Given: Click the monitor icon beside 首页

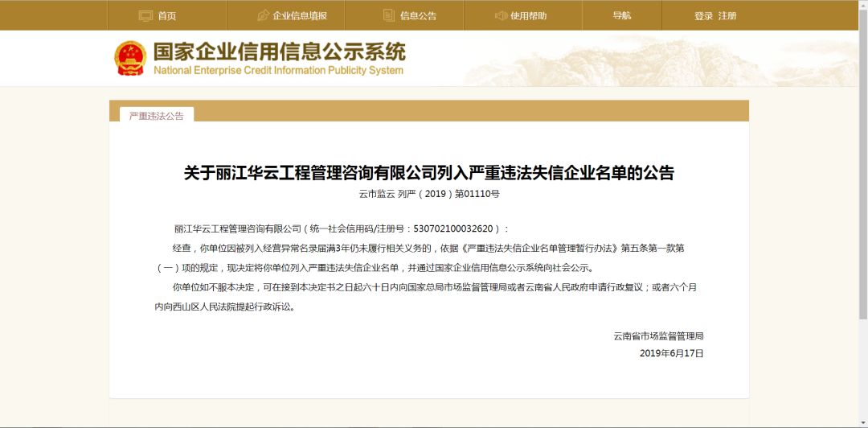Looking at the screenshot, I should pyautogui.click(x=145, y=15).
